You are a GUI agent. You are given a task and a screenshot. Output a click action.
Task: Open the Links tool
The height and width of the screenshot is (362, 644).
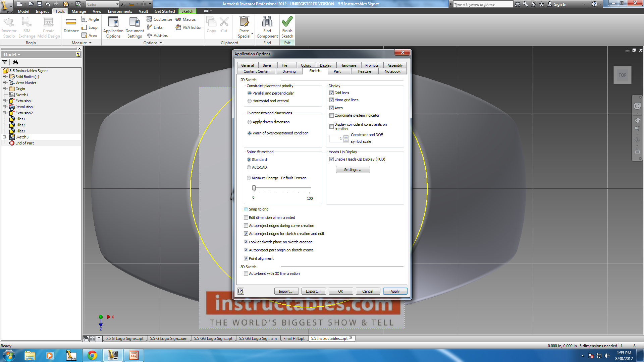pos(155,27)
